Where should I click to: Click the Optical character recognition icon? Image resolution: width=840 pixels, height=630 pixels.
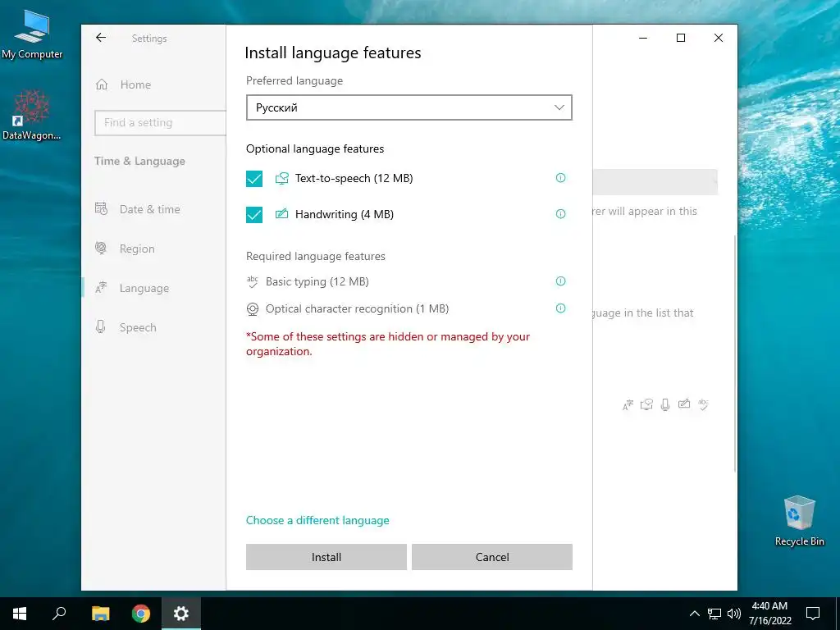coord(253,309)
